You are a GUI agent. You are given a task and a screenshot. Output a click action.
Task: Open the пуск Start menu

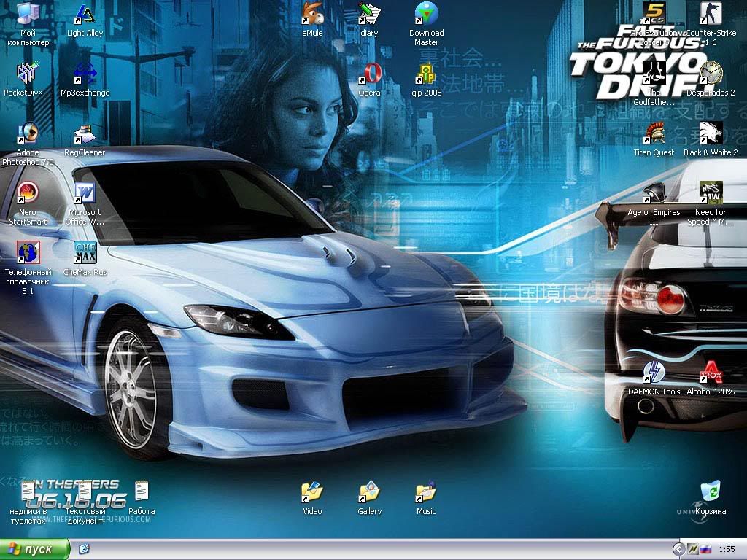34,549
